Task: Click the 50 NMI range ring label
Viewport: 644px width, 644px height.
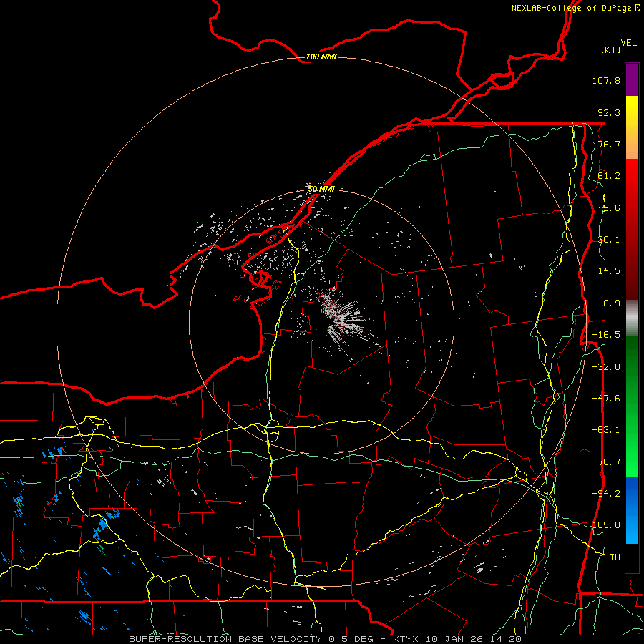Action: click(321, 189)
